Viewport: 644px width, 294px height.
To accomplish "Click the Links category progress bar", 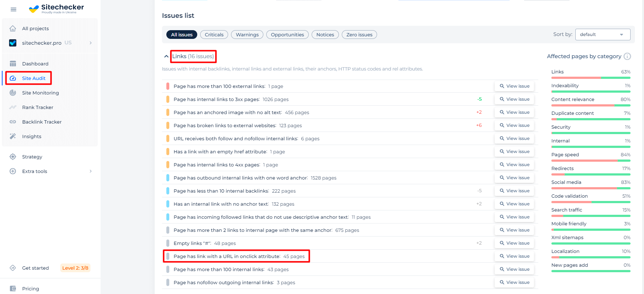I will click(591, 78).
